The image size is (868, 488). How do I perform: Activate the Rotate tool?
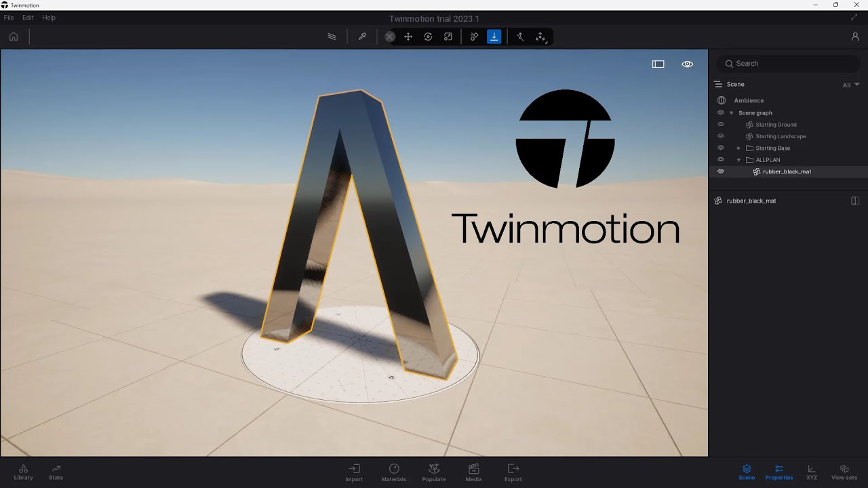[428, 37]
